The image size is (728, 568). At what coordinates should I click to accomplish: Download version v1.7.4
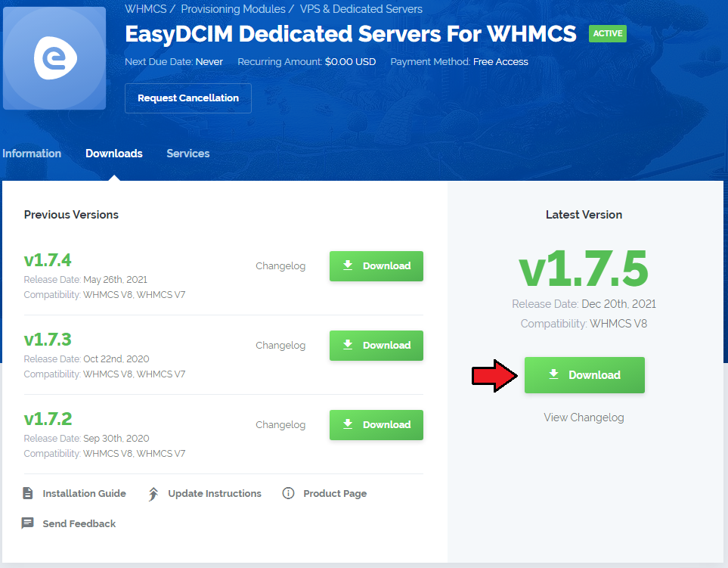tap(376, 266)
